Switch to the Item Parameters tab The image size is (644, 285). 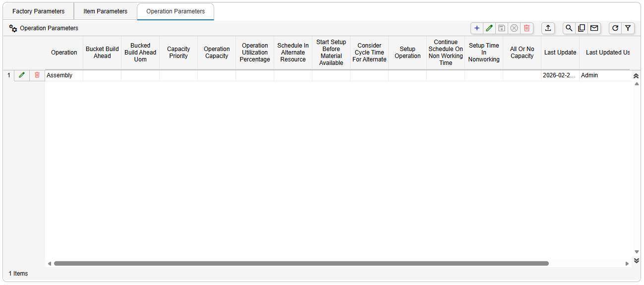(105, 11)
